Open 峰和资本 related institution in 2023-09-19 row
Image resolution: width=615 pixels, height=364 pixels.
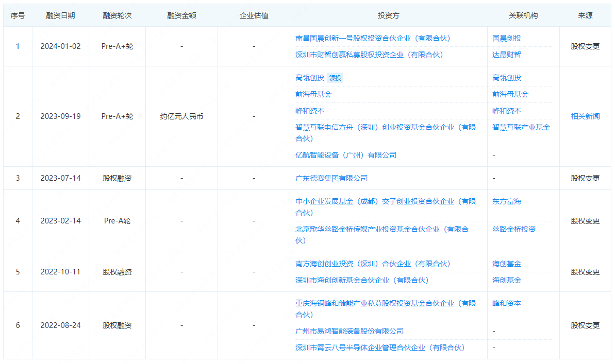click(x=507, y=111)
